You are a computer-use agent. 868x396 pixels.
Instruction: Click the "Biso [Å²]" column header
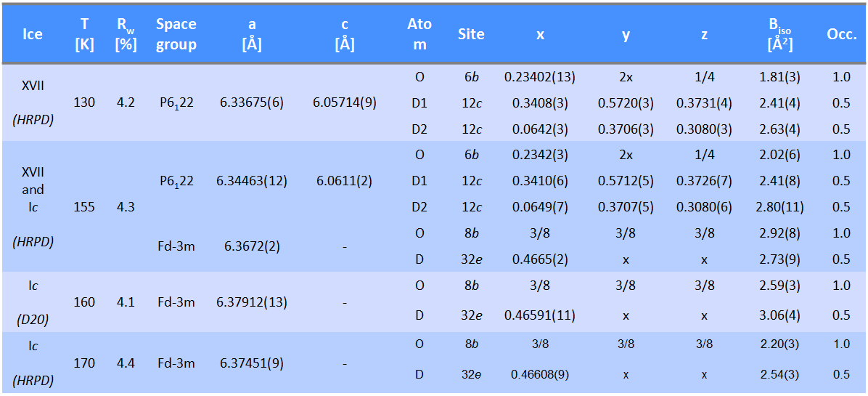780,34
